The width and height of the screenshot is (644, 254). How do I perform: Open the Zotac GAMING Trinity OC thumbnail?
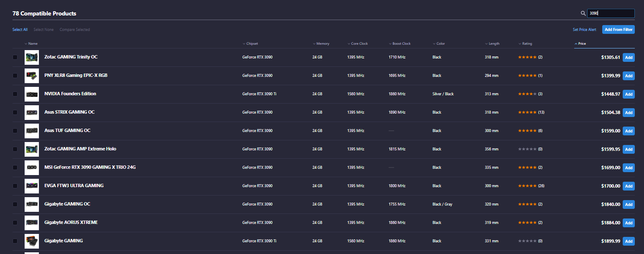coord(32,57)
